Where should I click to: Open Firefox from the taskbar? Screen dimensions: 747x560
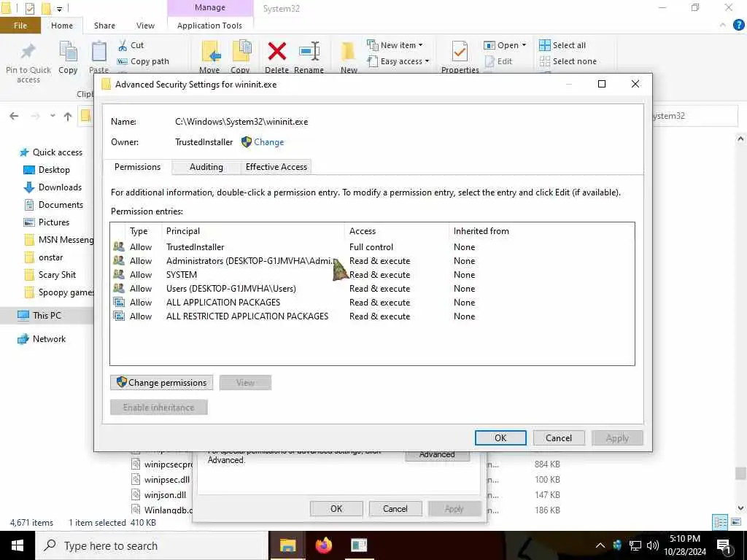(323, 545)
